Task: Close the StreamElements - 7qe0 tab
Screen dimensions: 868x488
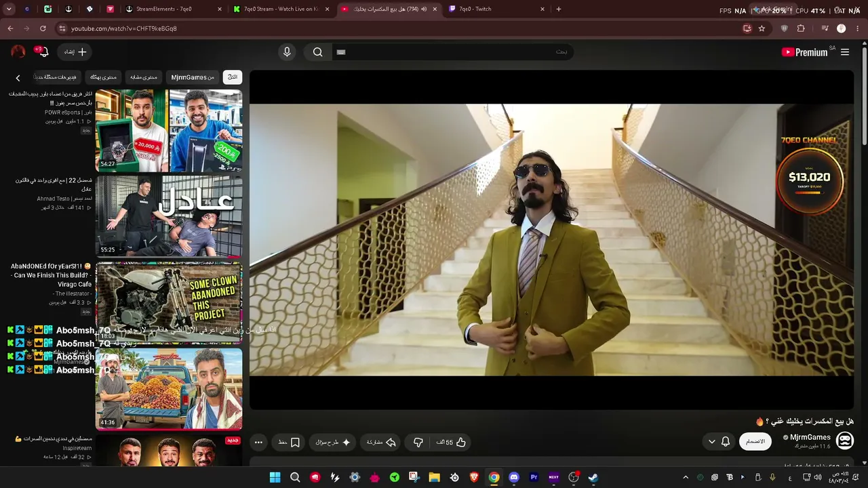Action: click(220, 9)
